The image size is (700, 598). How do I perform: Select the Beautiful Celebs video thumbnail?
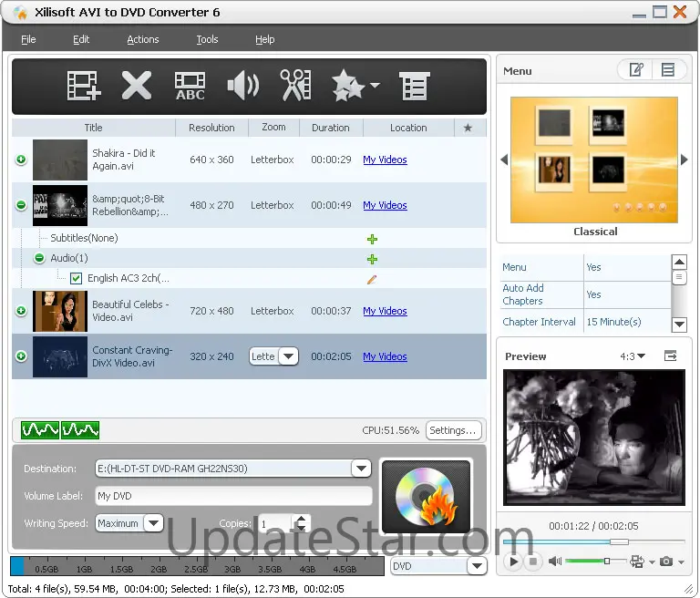pos(60,311)
